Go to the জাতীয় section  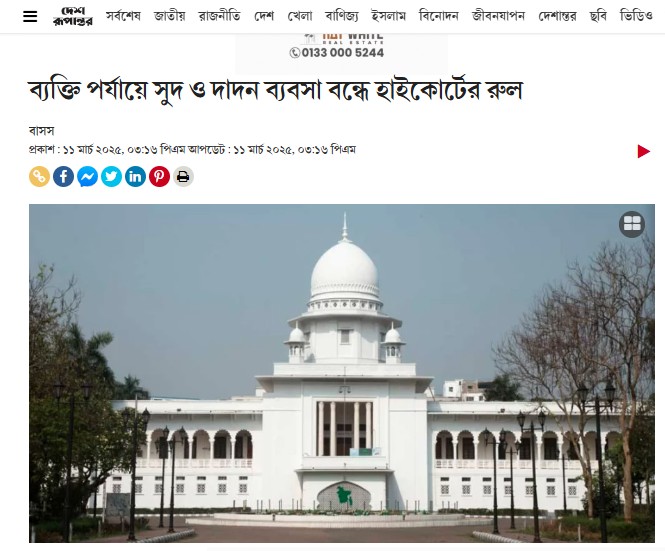[x=170, y=17]
